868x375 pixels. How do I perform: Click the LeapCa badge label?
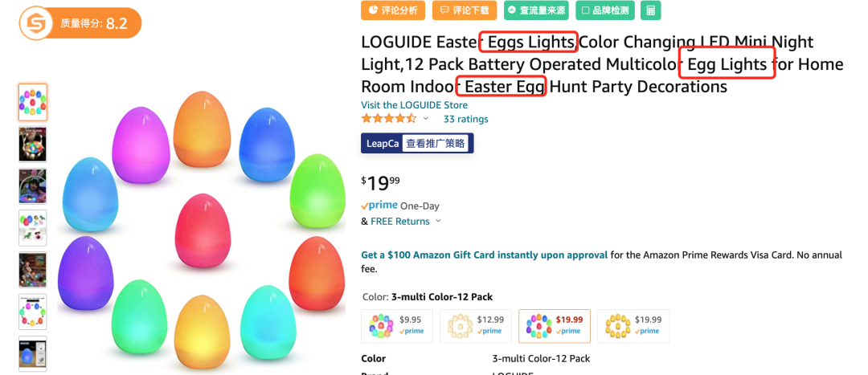point(383,143)
